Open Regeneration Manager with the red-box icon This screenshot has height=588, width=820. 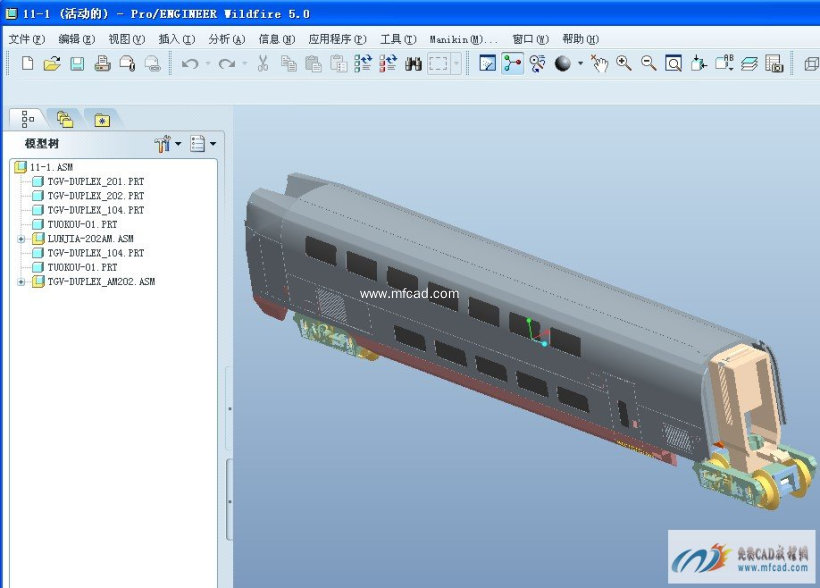tap(388, 64)
